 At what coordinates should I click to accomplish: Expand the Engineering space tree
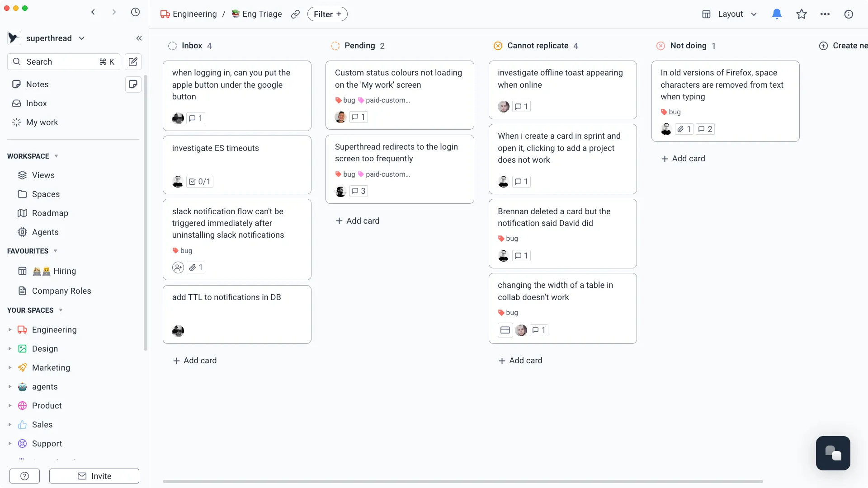point(10,330)
